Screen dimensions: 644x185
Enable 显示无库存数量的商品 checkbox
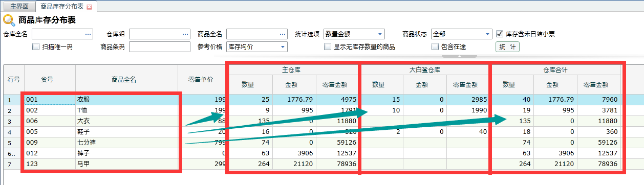pyautogui.click(x=328, y=47)
